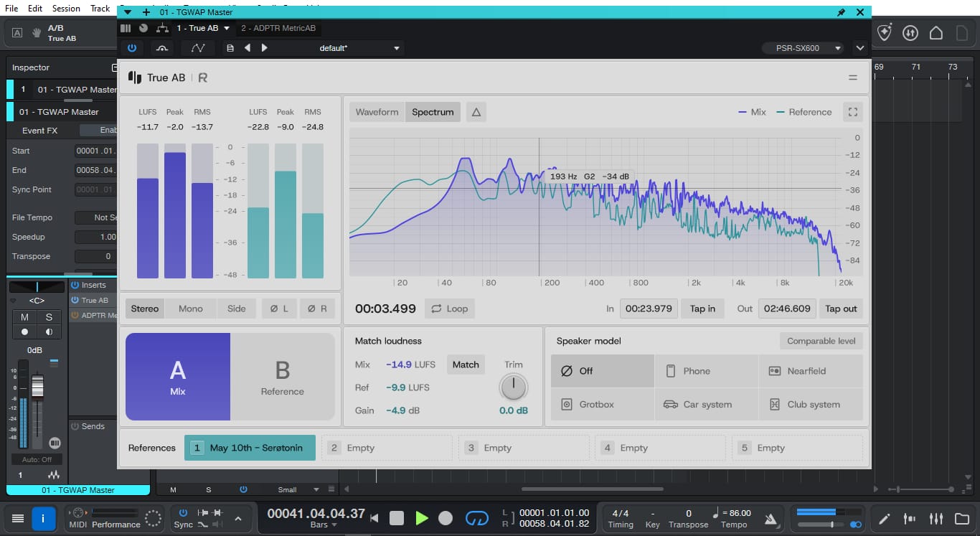The image size is (980, 536).
Task: Open the File menu
Action: coord(11,9)
